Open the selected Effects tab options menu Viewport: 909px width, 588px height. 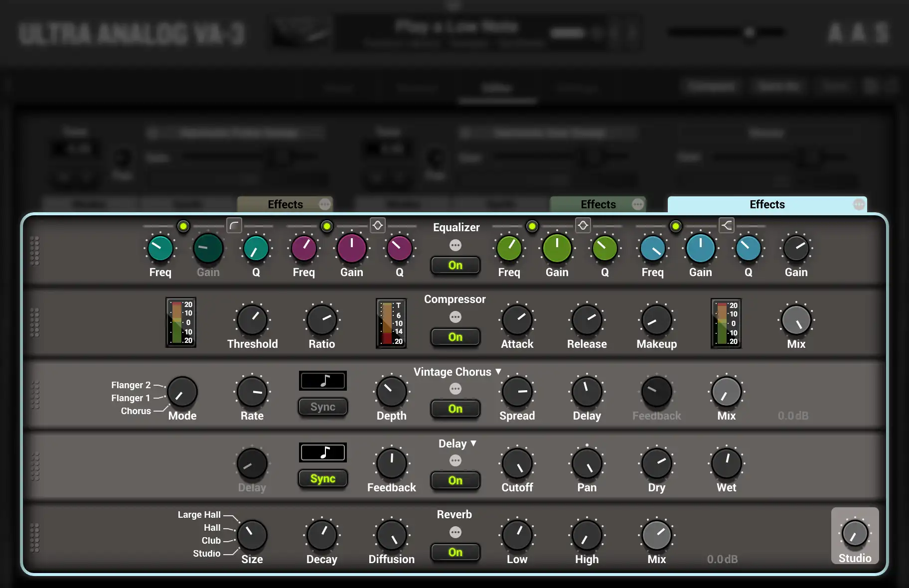pyautogui.click(x=859, y=205)
